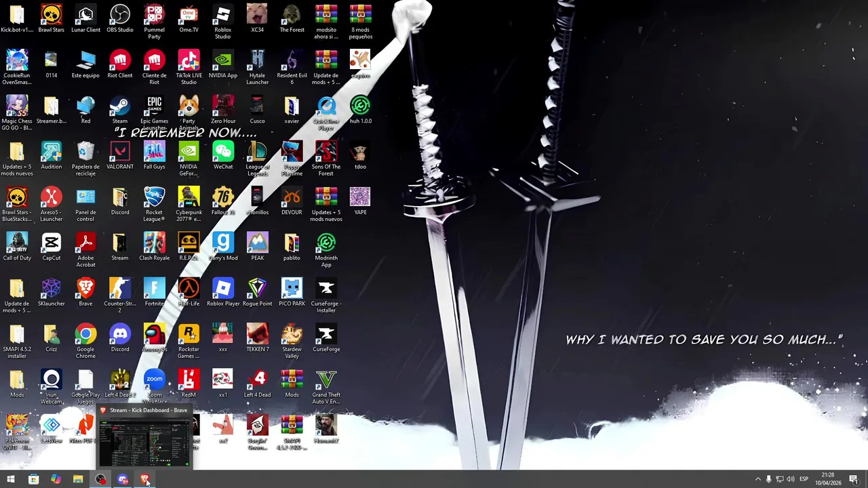Open the notification center in the taskbar
This screenshot has width=868, height=488.
click(854, 479)
